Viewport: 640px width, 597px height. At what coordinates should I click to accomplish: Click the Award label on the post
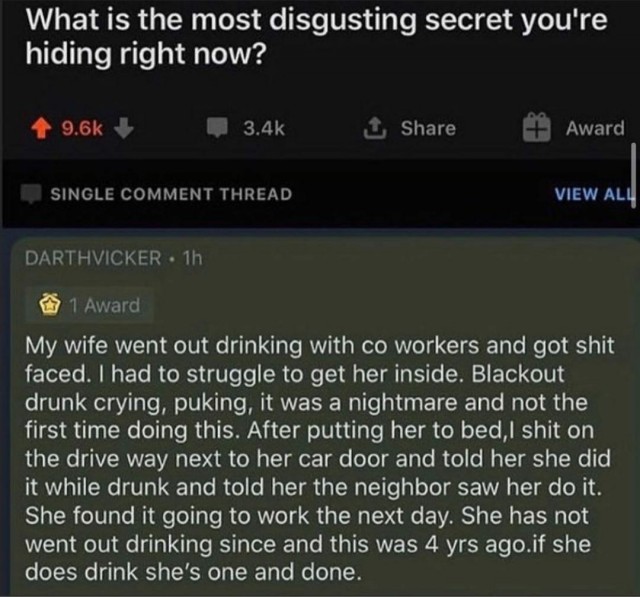coord(595,128)
